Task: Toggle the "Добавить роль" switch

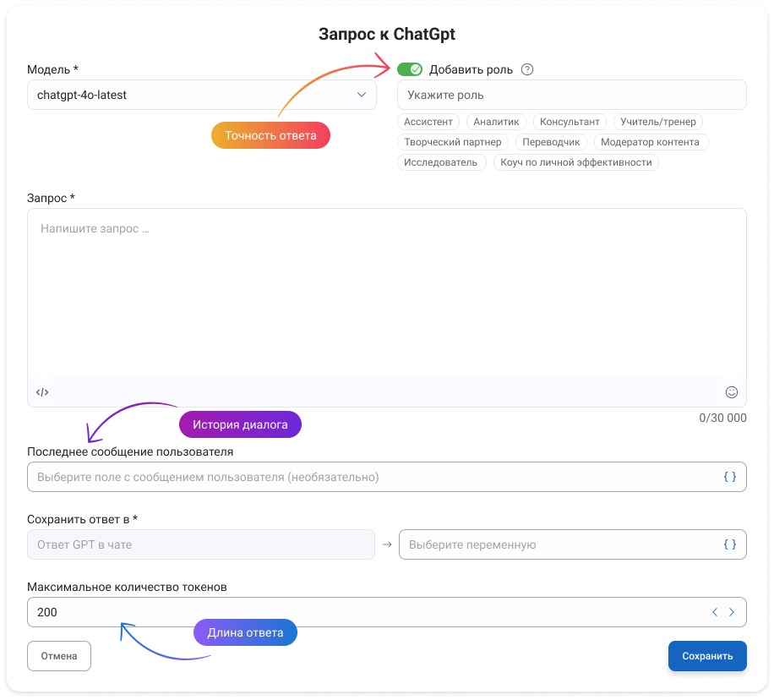Action: pyautogui.click(x=410, y=69)
